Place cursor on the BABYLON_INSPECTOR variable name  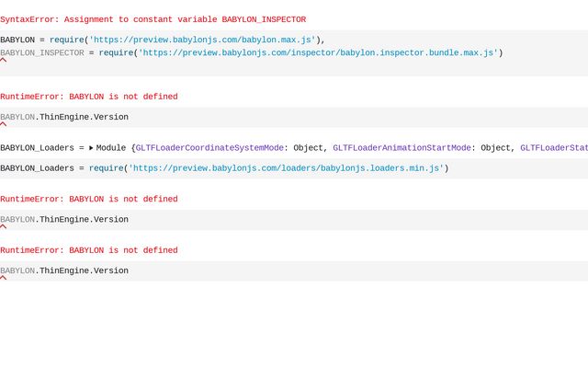coord(41,53)
